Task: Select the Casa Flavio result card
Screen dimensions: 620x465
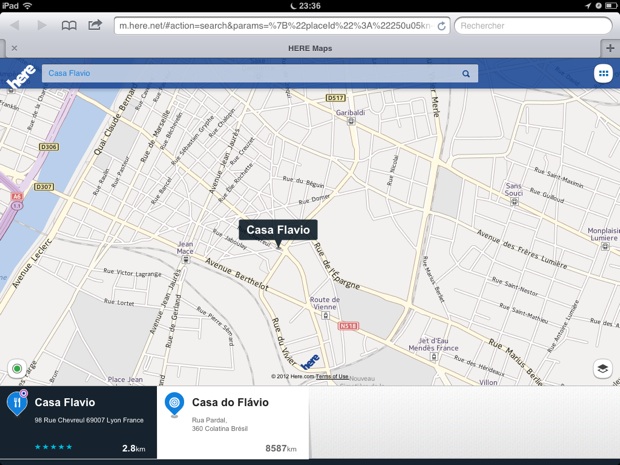Action: pos(78,422)
